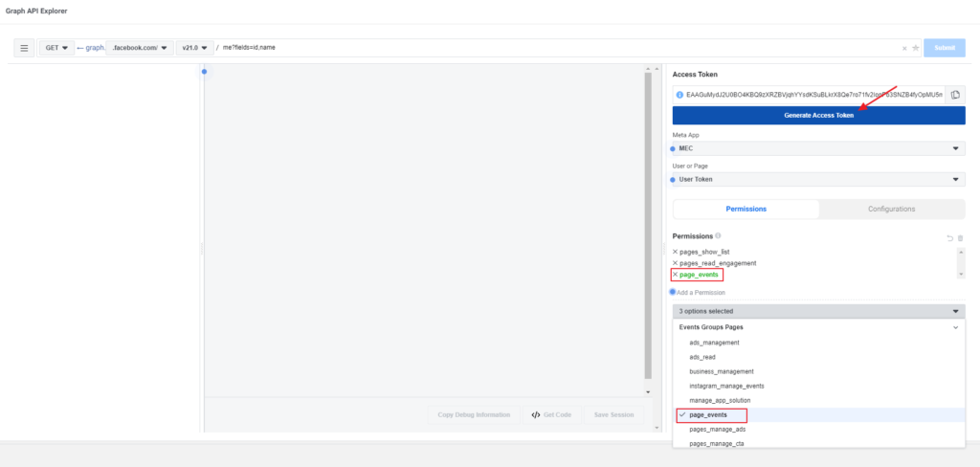Click Copy Debug Information button
This screenshot has width=980, height=467.
pos(474,415)
